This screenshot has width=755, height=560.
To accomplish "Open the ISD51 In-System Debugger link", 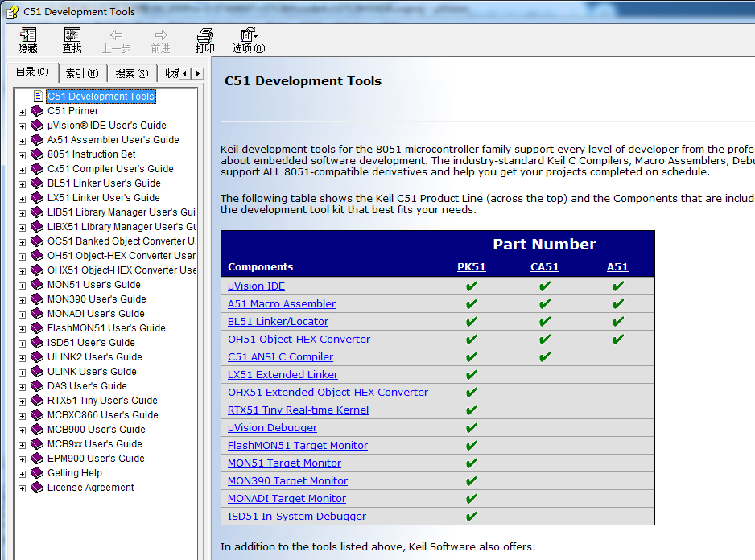I will [297, 517].
